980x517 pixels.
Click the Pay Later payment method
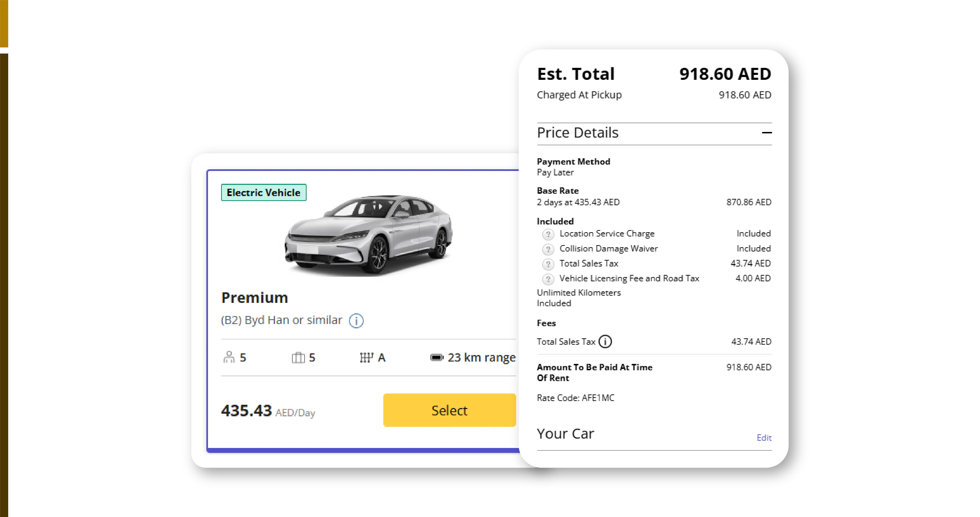coord(555,172)
